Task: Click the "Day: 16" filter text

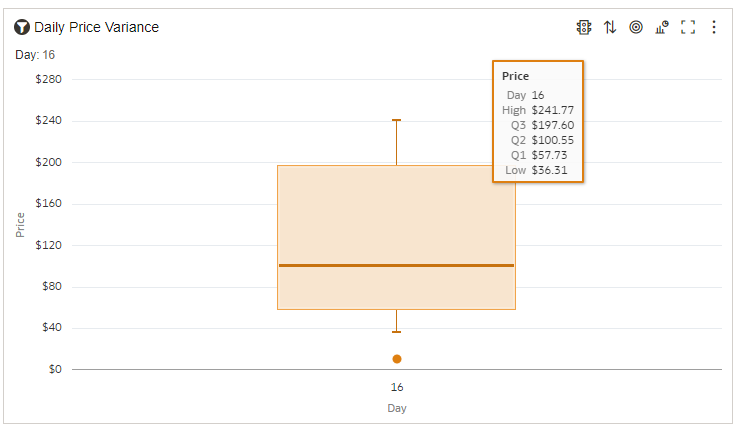Action: coord(35,55)
